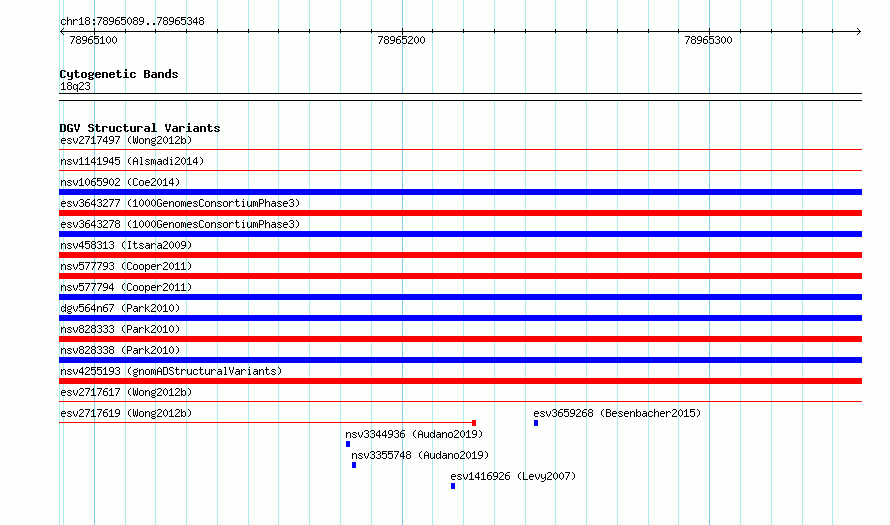The width and height of the screenshot is (890, 525).
Task: Select the nsv1065902 (Coe2014) variant label
Action: point(120,182)
